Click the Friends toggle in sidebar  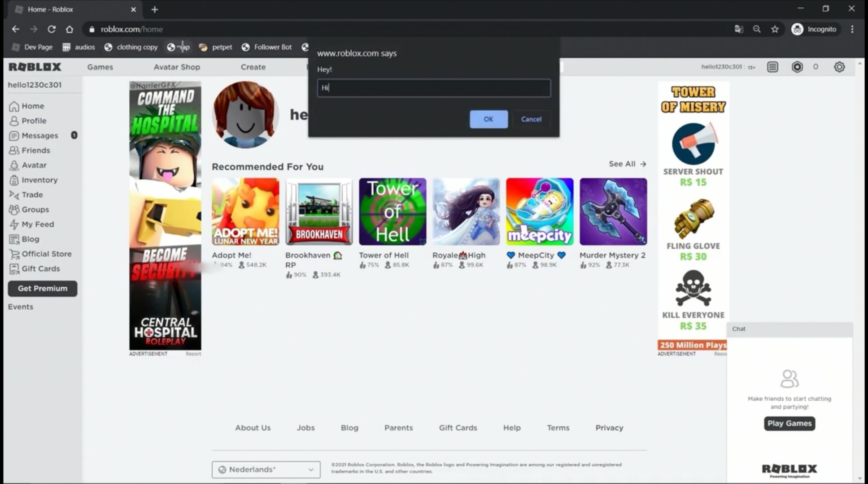point(35,150)
